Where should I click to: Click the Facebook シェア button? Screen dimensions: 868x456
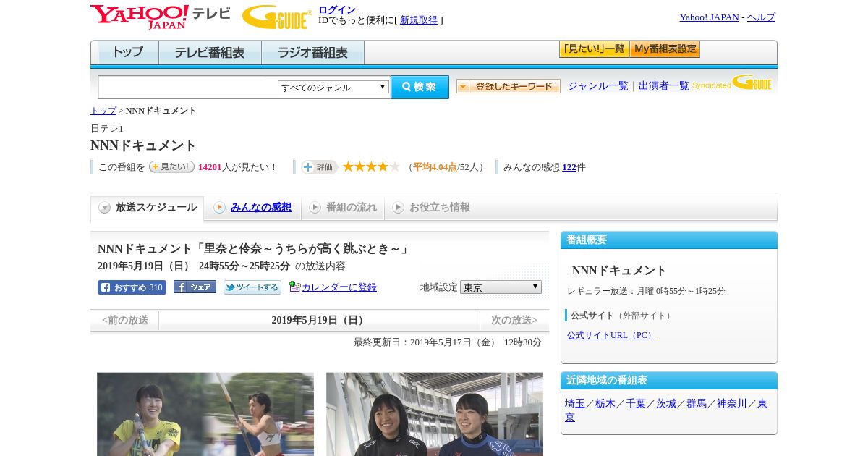point(195,287)
